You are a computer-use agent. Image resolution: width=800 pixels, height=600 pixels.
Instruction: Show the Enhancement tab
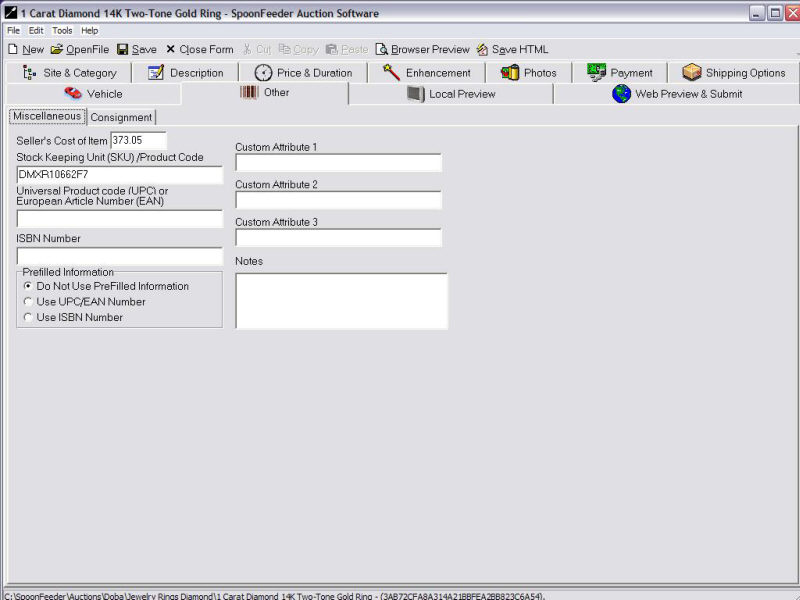(x=426, y=72)
